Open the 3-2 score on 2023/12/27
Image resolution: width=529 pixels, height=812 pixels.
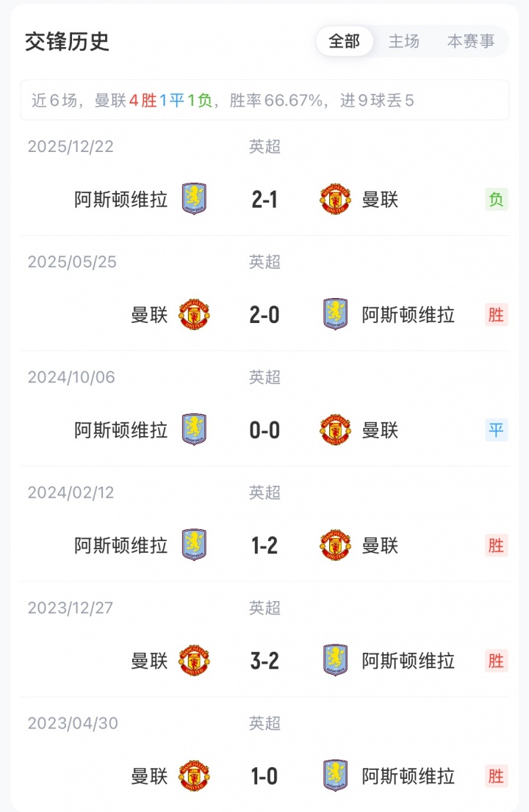pyautogui.click(x=264, y=661)
